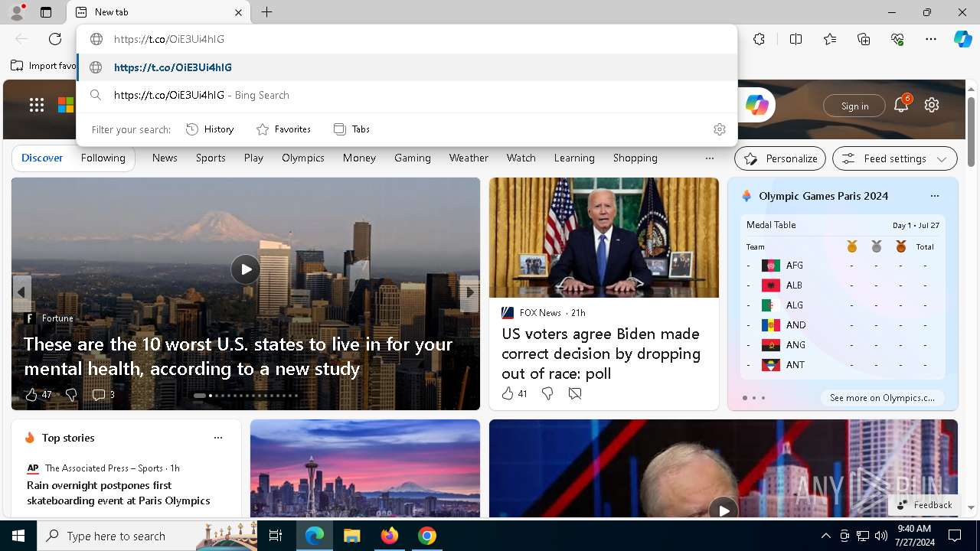Image resolution: width=980 pixels, height=551 pixels.
Task: Dislike the Fortune mental health story
Action: pos(71,395)
